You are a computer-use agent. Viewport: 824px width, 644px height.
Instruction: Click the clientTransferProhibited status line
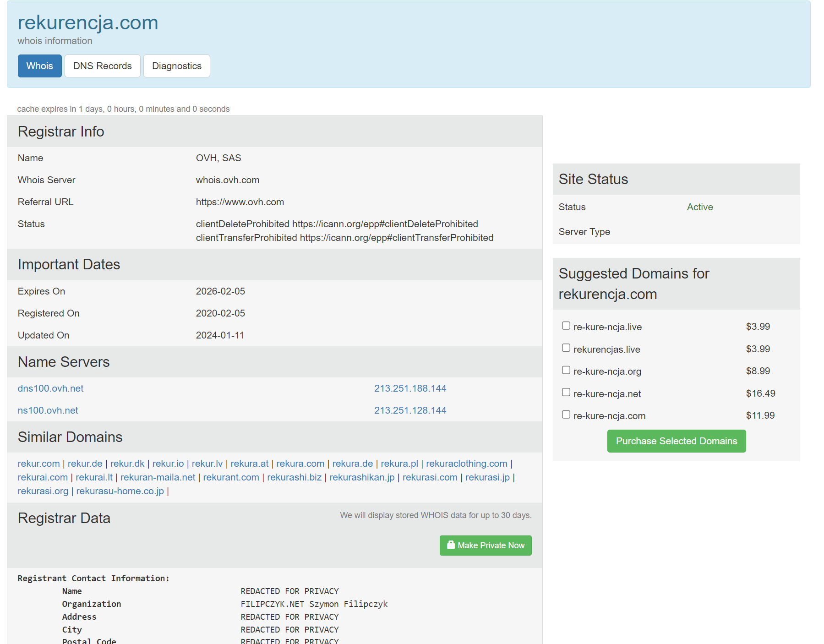(344, 238)
